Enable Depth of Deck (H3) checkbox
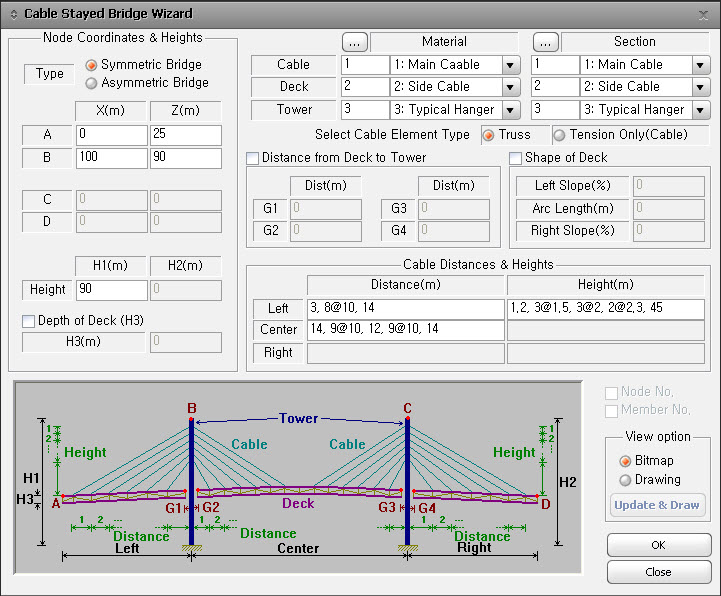721x596 pixels. point(29,321)
